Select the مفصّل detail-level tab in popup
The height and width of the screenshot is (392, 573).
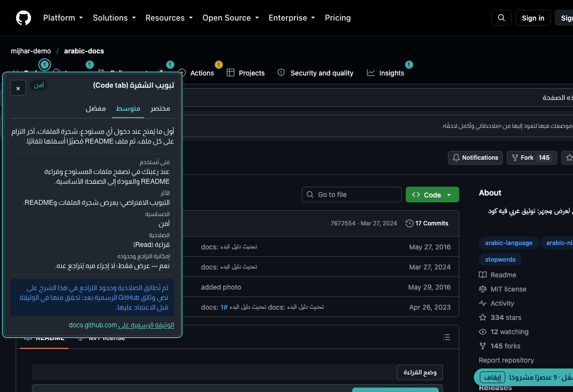(x=96, y=108)
